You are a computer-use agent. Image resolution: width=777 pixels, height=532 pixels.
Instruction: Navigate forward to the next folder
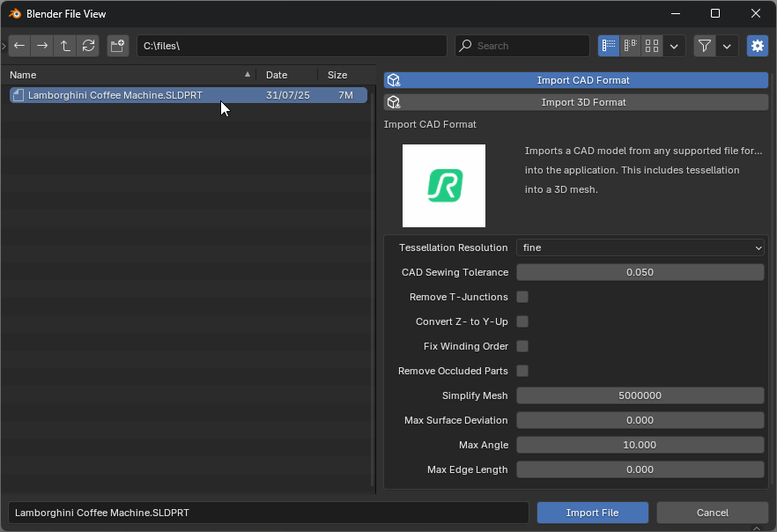(x=42, y=46)
